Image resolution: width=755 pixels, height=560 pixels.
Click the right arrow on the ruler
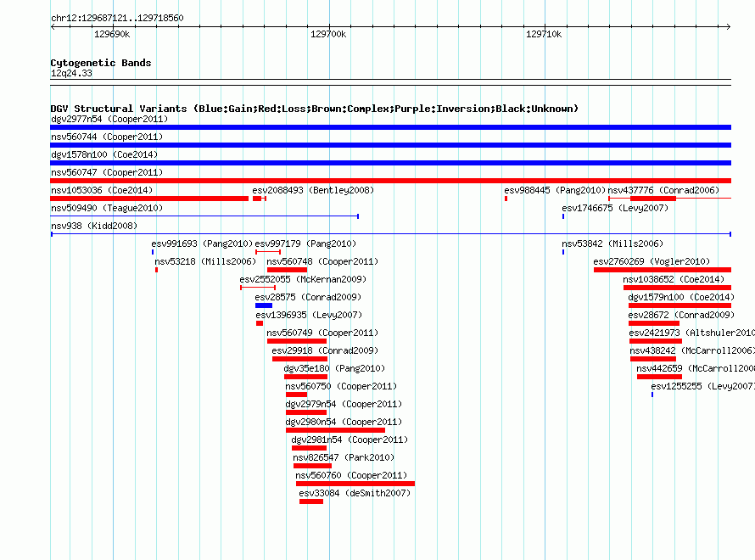[728, 26]
